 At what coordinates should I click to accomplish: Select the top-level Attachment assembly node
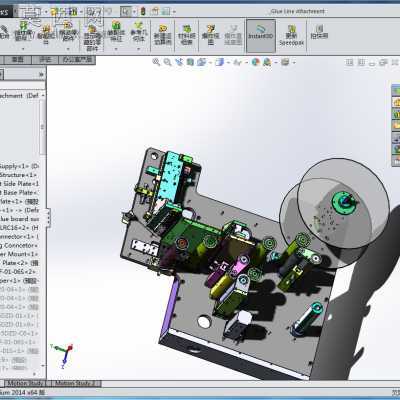[x=19, y=95]
